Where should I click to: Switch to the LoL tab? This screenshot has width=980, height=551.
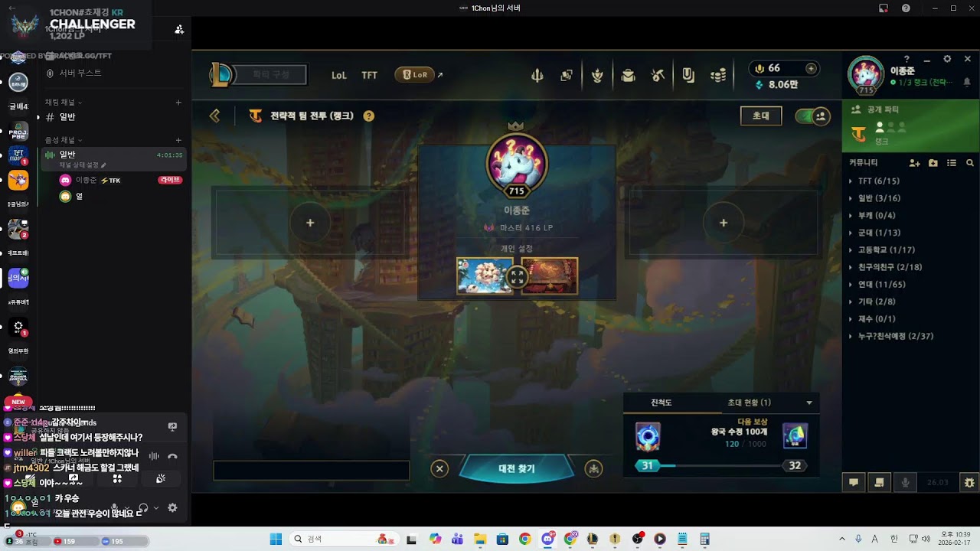339,75
